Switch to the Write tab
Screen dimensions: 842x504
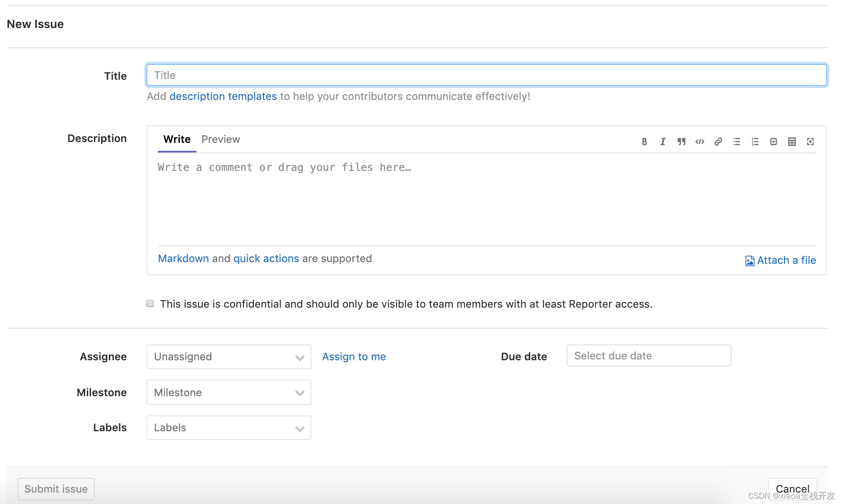click(177, 139)
